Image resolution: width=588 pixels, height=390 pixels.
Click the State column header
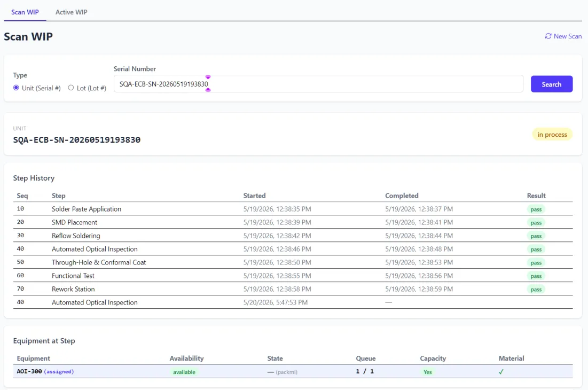(275, 358)
